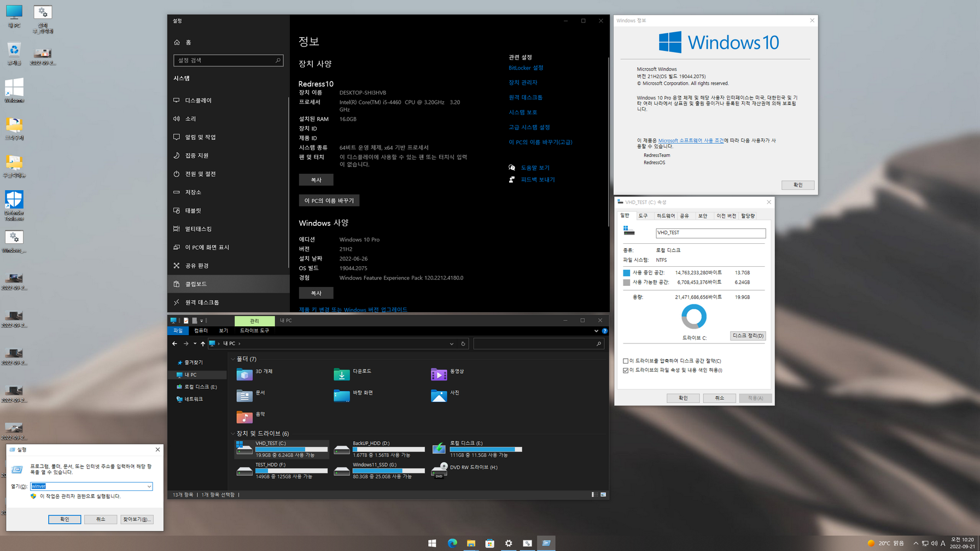The image size is (980, 551).
Task: Select 저장소 in Settings sidebar
Action: (x=229, y=192)
